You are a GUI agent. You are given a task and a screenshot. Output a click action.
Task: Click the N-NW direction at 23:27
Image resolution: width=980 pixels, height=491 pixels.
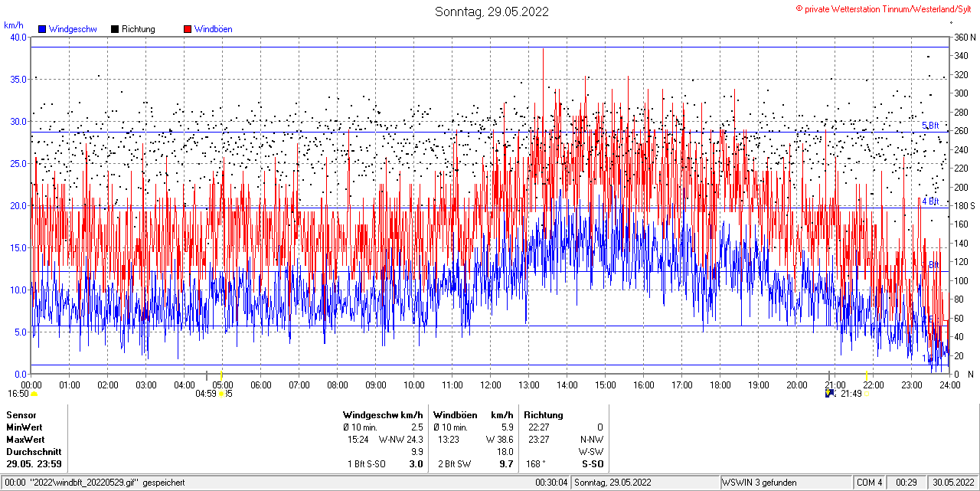click(590, 440)
